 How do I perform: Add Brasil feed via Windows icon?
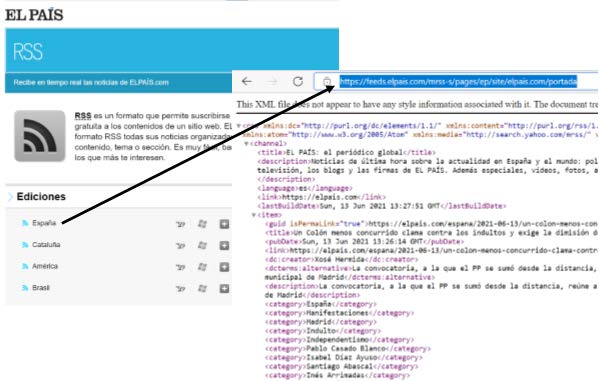pyautogui.click(x=202, y=289)
